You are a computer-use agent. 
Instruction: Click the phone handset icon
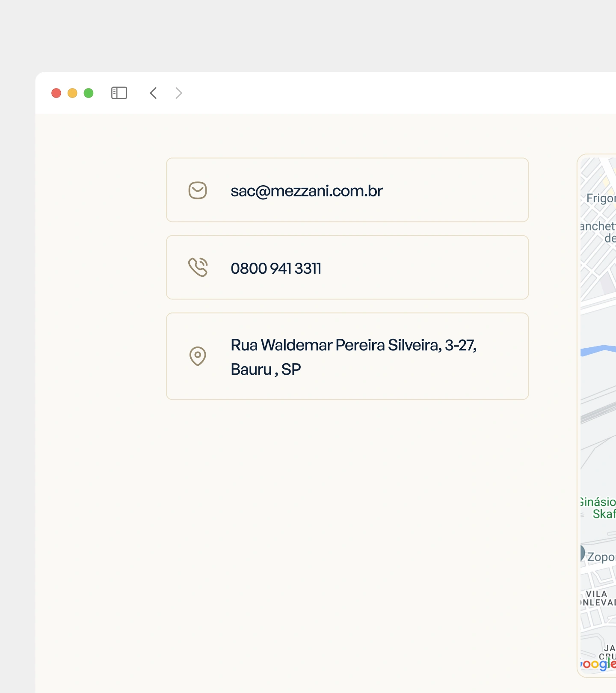click(x=198, y=268)
